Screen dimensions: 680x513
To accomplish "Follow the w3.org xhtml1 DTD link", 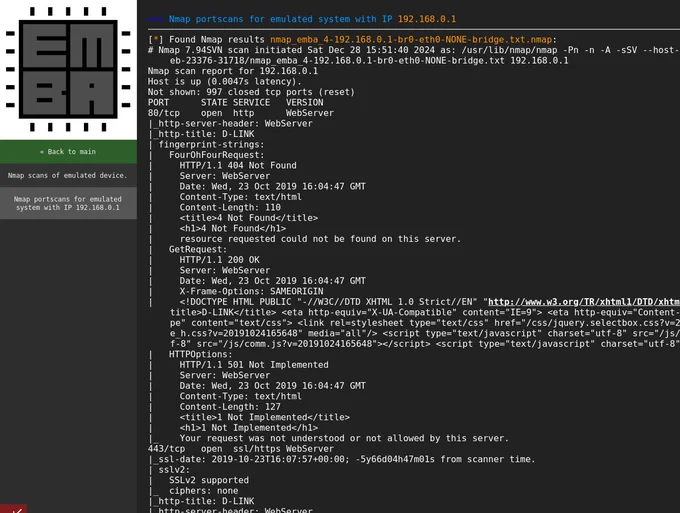I will pyautogui.click(x=584, y=302).
